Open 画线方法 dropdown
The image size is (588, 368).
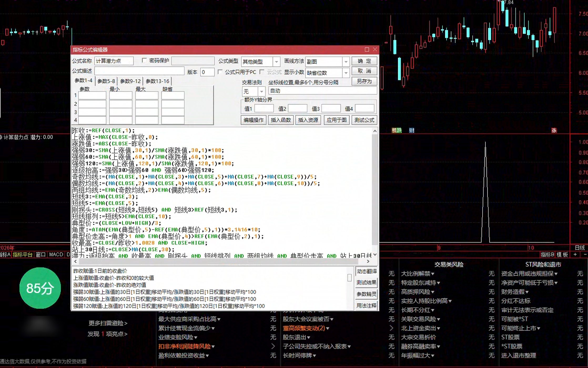[346, 62]
